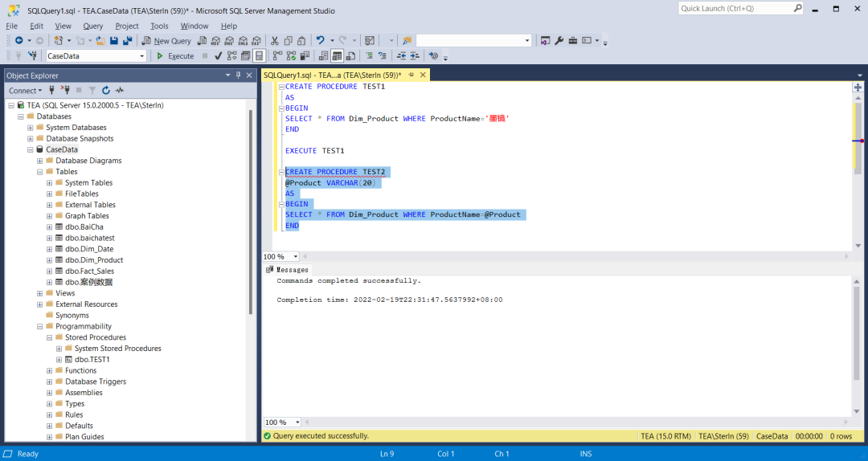Collapse the Stored Procedures tree node
The image size is (868, 461).
49,337
